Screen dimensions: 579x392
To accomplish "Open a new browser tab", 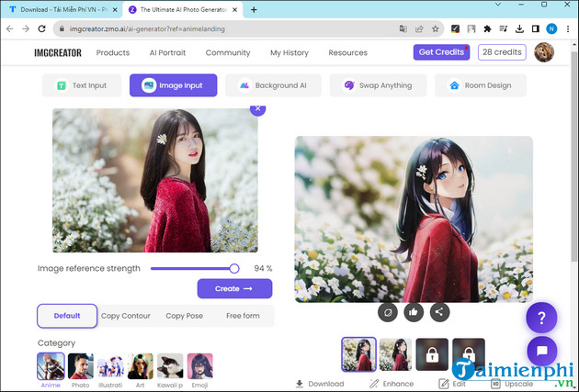I will 254,10.
